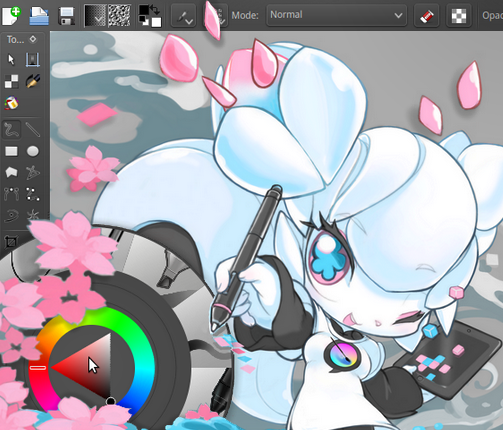Viewport: 503px width, 430px height.
Task: Select the text tool
Action: 33,60
